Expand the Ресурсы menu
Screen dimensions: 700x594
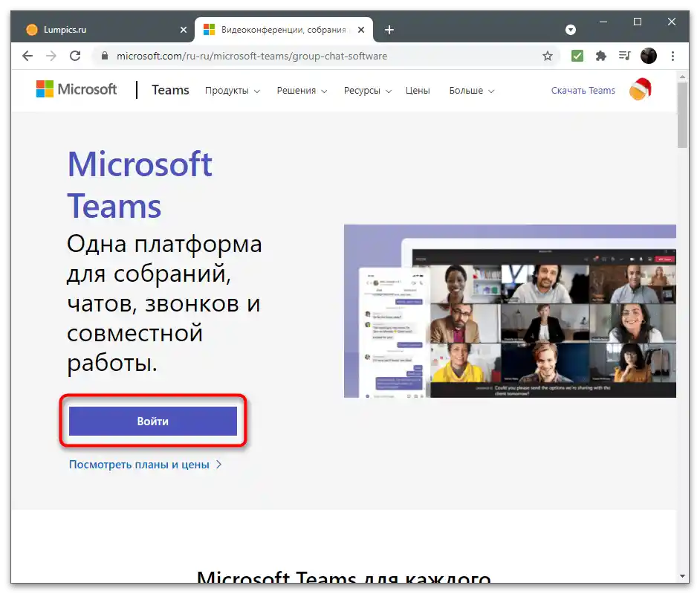click(x=367, y=90)
